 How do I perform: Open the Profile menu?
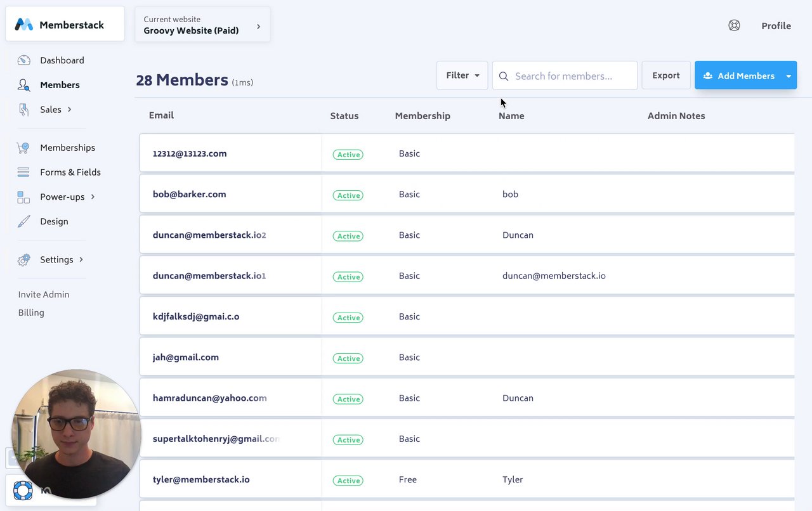[776, 26]
